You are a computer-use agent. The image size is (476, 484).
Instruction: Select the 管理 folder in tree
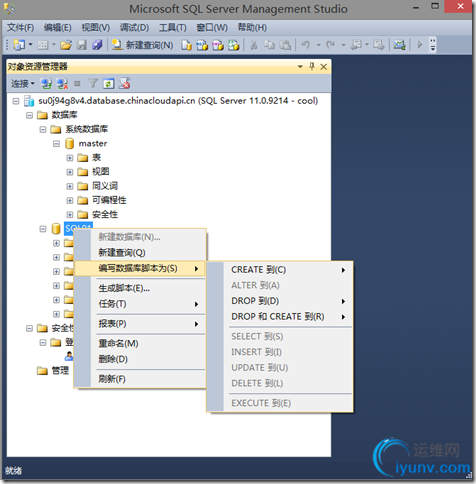click(60, 370)
